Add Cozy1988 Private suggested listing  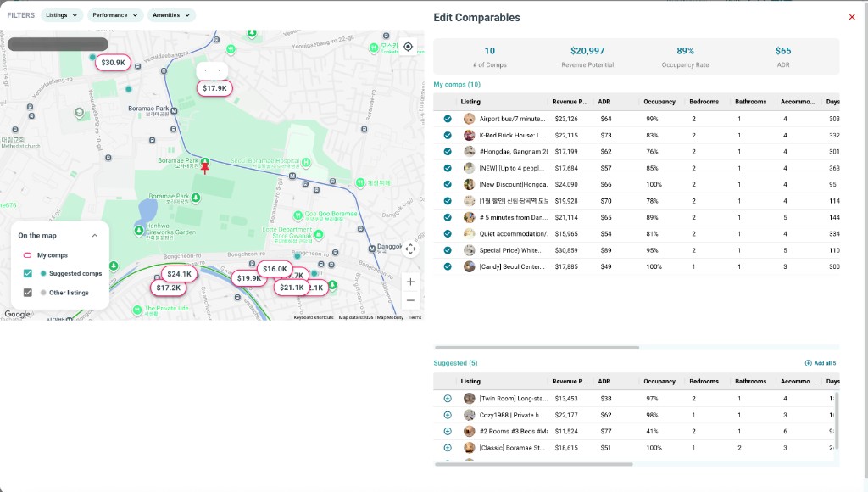pyautogui.click(x=448, y=415)
